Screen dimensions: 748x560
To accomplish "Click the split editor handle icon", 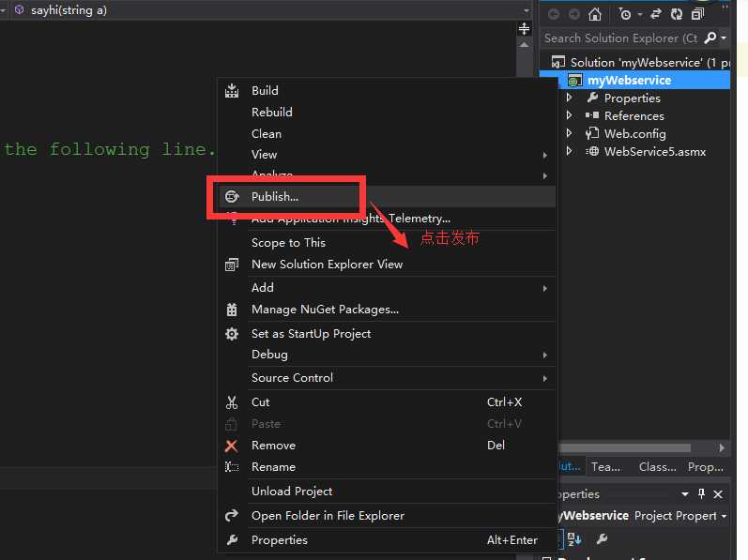I will (x=525, y=29).
